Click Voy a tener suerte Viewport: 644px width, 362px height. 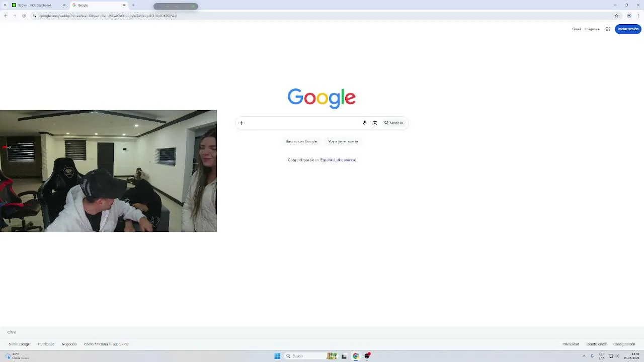point(343,141)
